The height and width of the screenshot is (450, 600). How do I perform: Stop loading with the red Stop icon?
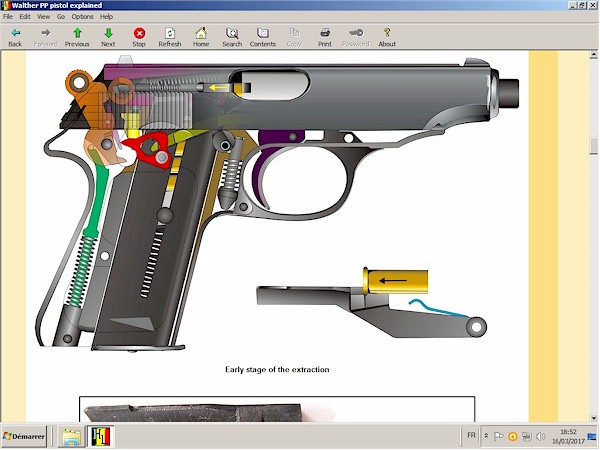[139, 37]
